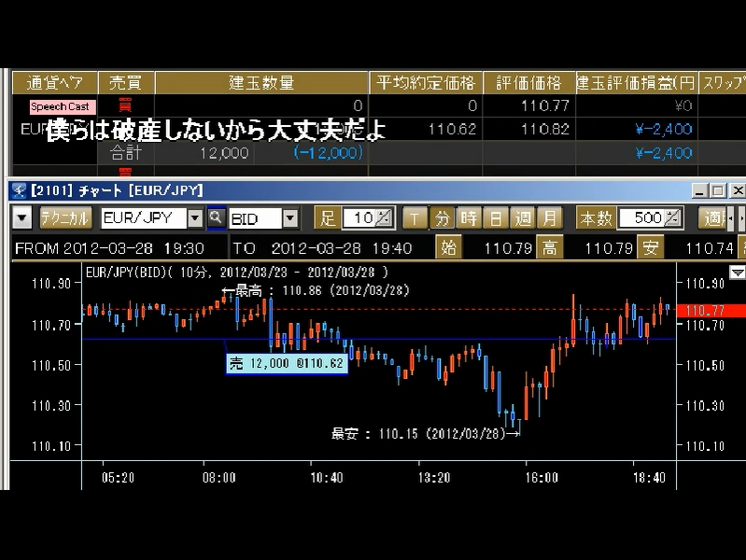746x560 pixels.
Task: Open the テクニカル technical indicators button
Action: (65, 218)
